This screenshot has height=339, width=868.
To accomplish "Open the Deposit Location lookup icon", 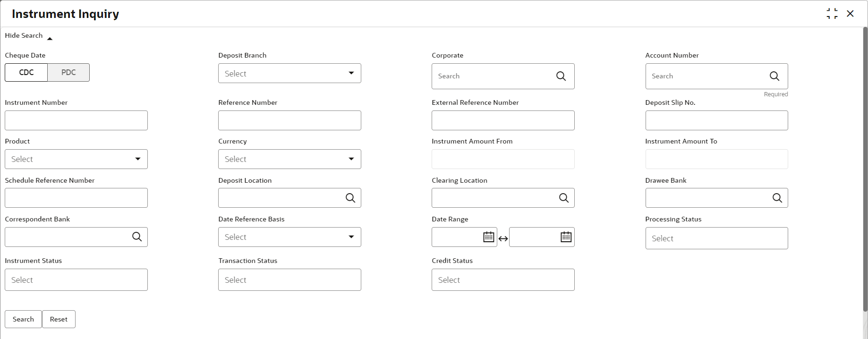I will point(350,198).
